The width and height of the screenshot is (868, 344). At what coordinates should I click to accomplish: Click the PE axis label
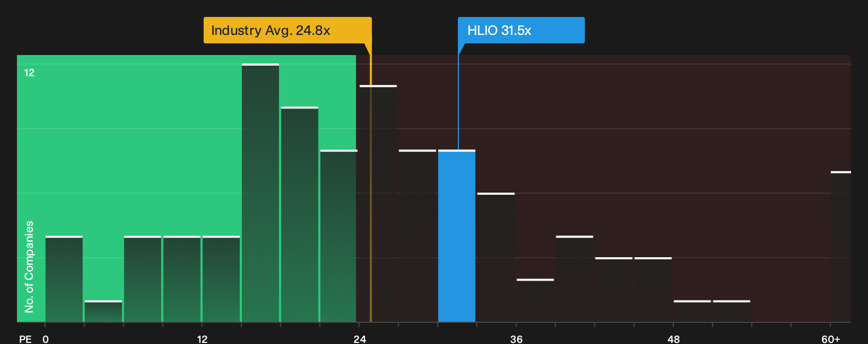click(25, 339)
